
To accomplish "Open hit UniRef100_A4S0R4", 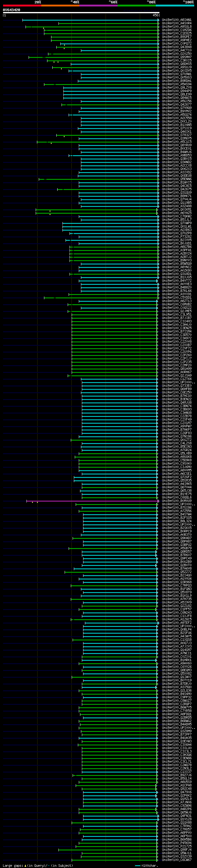I will pos(177,23).
